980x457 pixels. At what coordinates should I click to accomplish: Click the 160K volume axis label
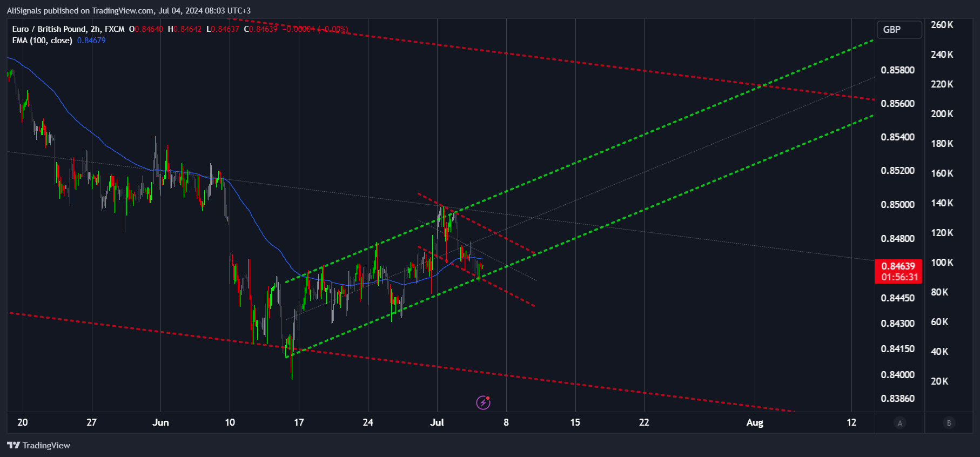[942, 173]
